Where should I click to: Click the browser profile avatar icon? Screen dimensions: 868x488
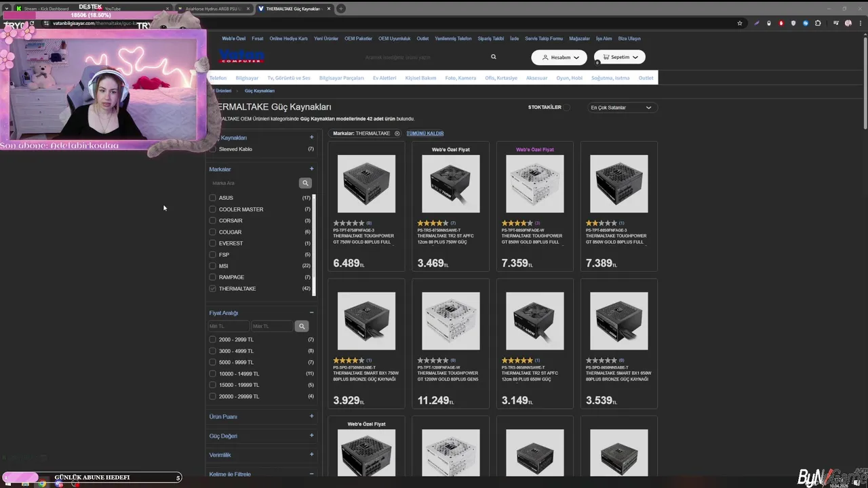(x=848, y=23)
